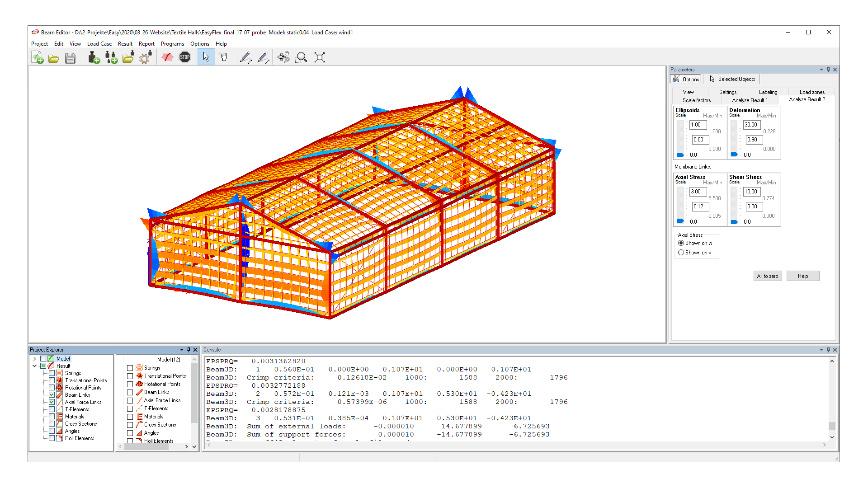
Task: Click the Deformation scale slider handle
Action: point(734,155)
